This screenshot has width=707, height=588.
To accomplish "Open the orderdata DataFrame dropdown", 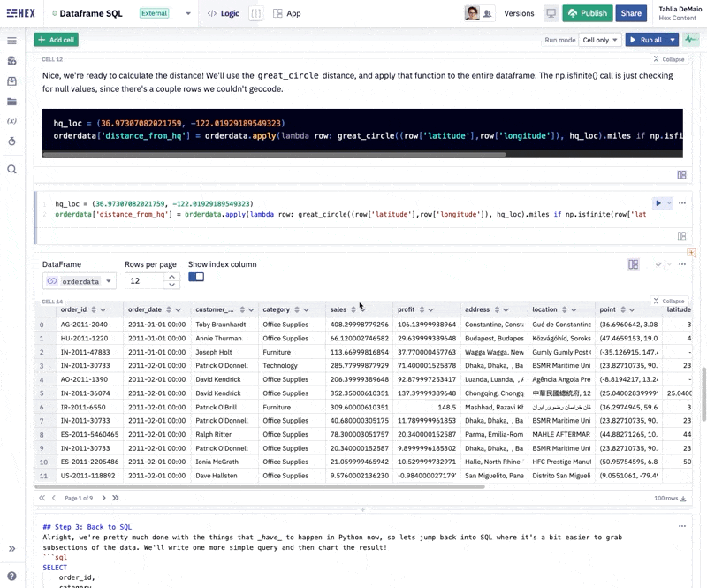I will tap(80, 281).
